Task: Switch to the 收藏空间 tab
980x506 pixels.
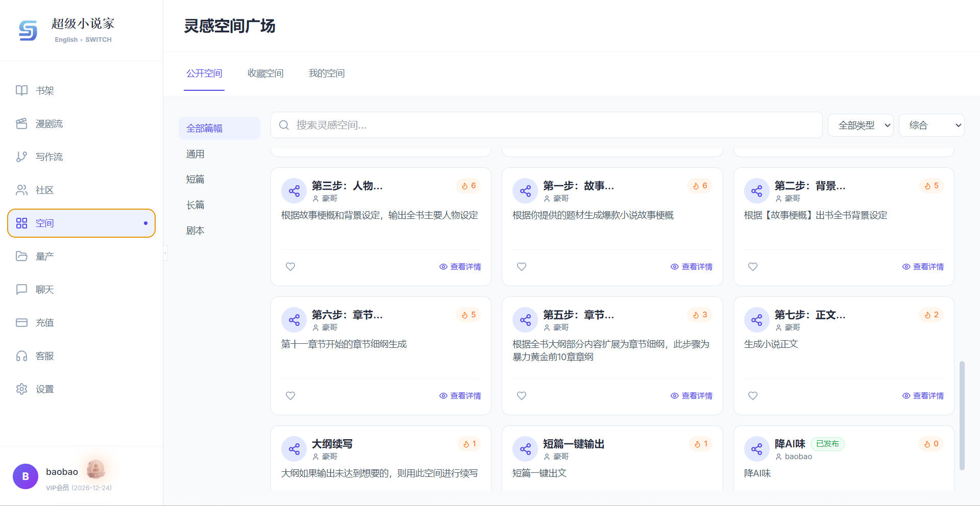Action: 265,73
